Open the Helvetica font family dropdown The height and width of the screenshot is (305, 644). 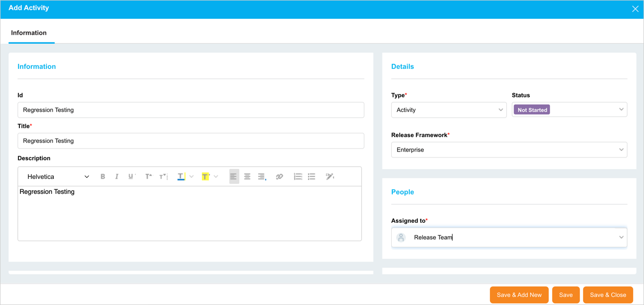point(58,176)
